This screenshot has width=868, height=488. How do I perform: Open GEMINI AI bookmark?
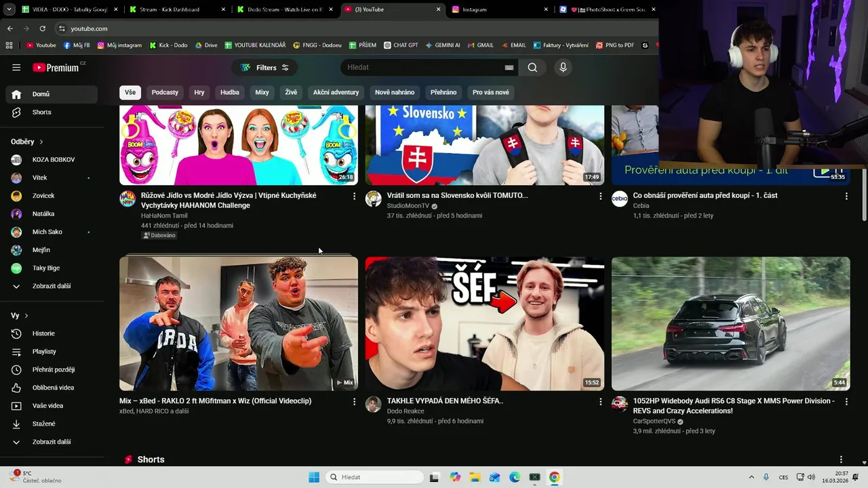(443, 45)
